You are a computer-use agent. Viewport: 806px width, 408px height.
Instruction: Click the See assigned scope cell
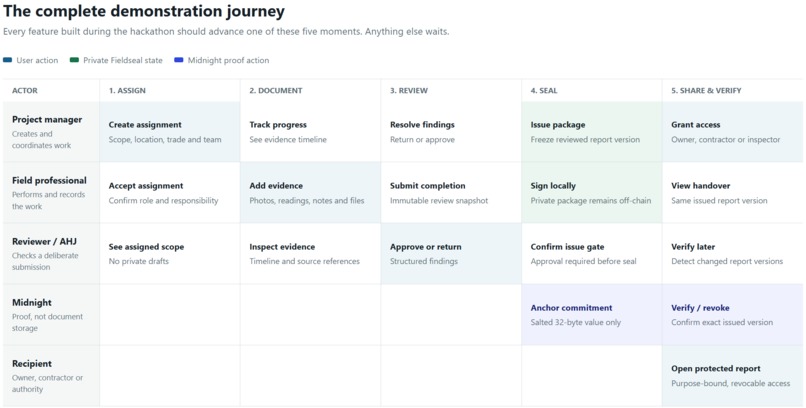point(170,253)
